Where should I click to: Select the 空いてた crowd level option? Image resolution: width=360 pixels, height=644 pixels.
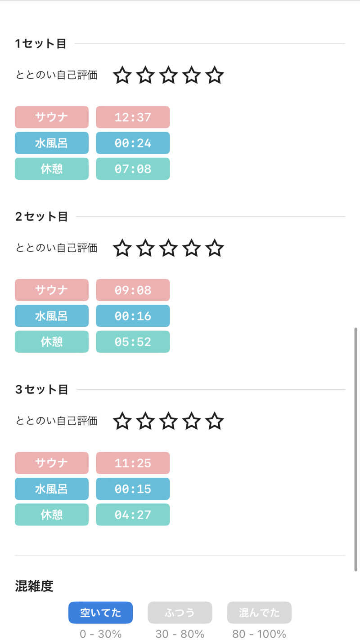[x=100, y=613]
